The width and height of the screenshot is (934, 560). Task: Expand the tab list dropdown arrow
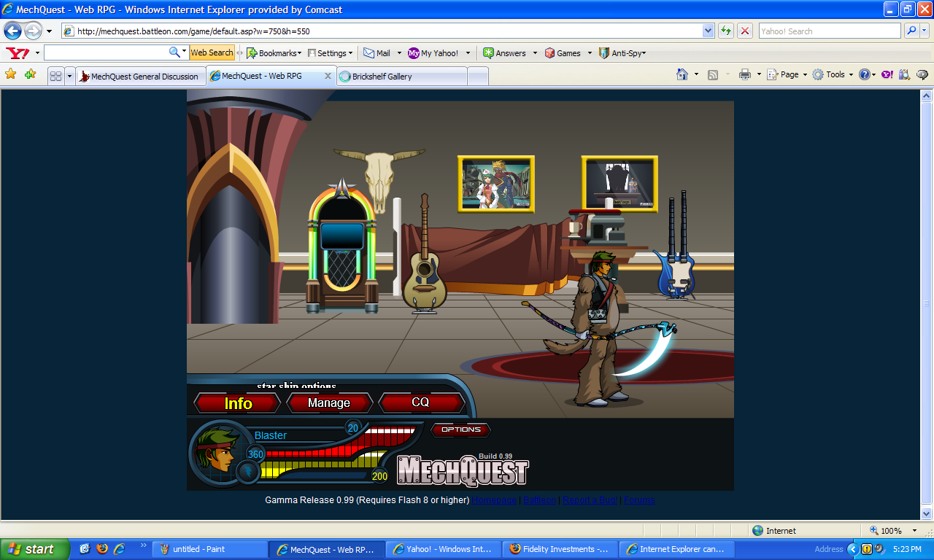pyautogui.click(x=69, y=76)
